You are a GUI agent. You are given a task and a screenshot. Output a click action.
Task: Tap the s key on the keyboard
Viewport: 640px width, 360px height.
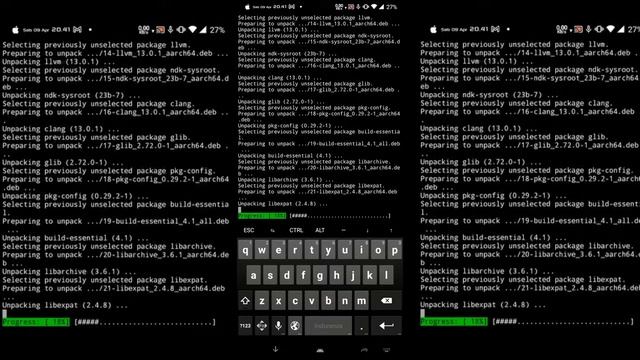click(x=270, y=275)
